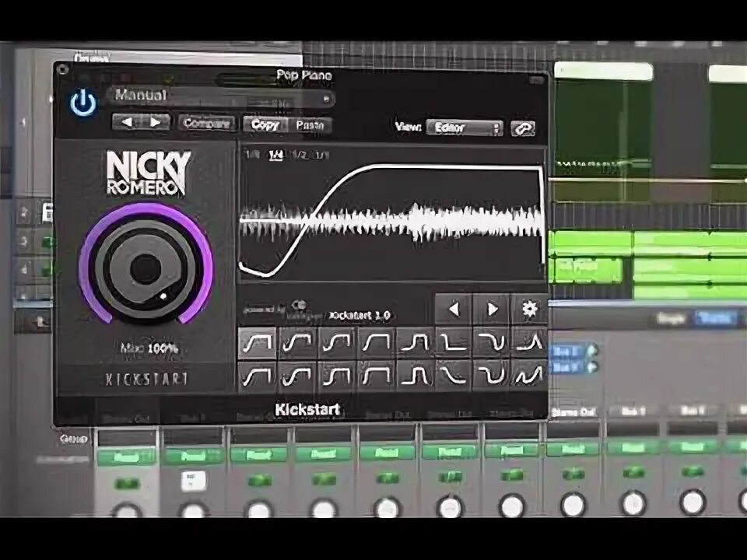Click the Nicky Romero logo
The image size is (747, 560).
148,173
